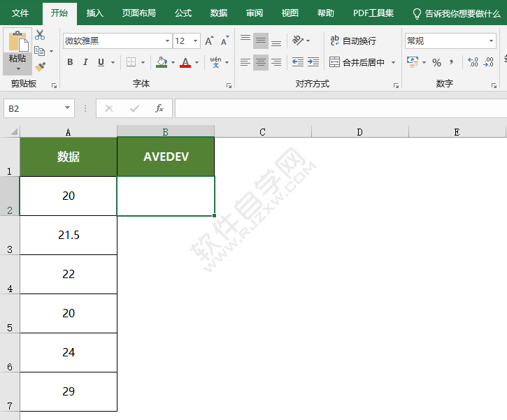Screen dimensions: 507x420
Task: Click the wén phonetic guide icon
Action: click(x=215, y=62)
